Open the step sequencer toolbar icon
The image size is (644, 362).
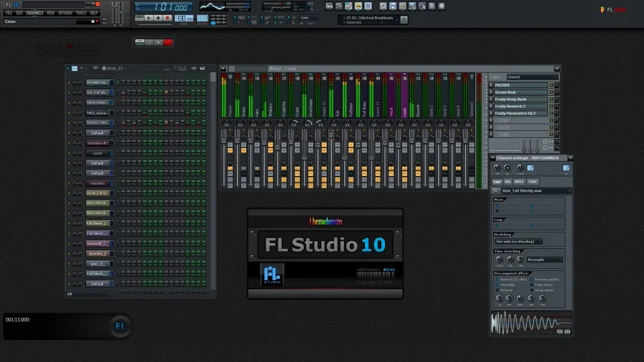tap(339, 6)
